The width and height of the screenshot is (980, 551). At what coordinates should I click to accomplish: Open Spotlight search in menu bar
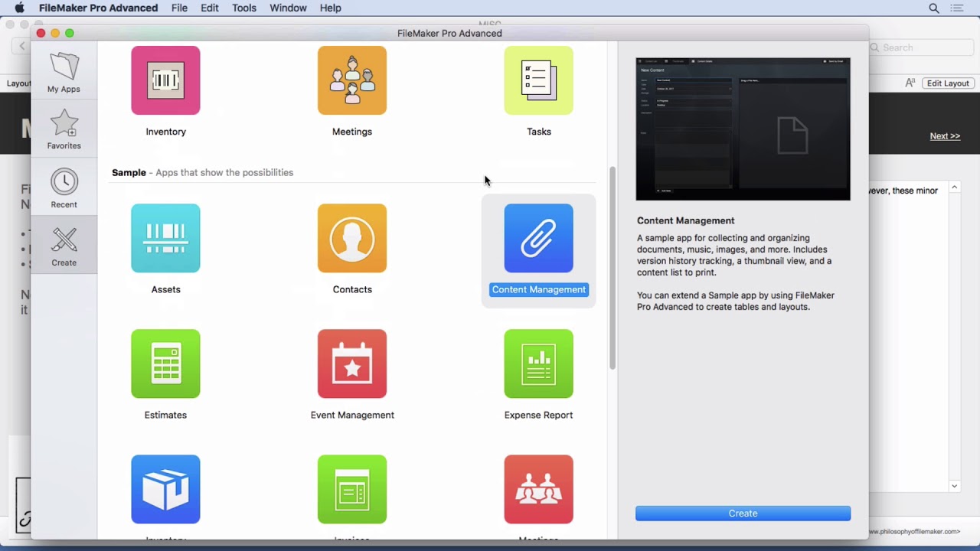click(x=934, y=8)
